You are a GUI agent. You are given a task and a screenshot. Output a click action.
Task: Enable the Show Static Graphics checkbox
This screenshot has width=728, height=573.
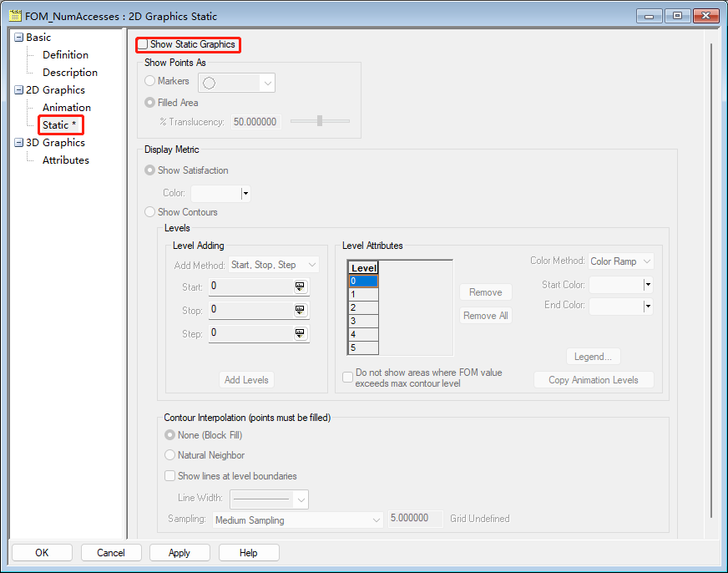[x=144, y=44]
